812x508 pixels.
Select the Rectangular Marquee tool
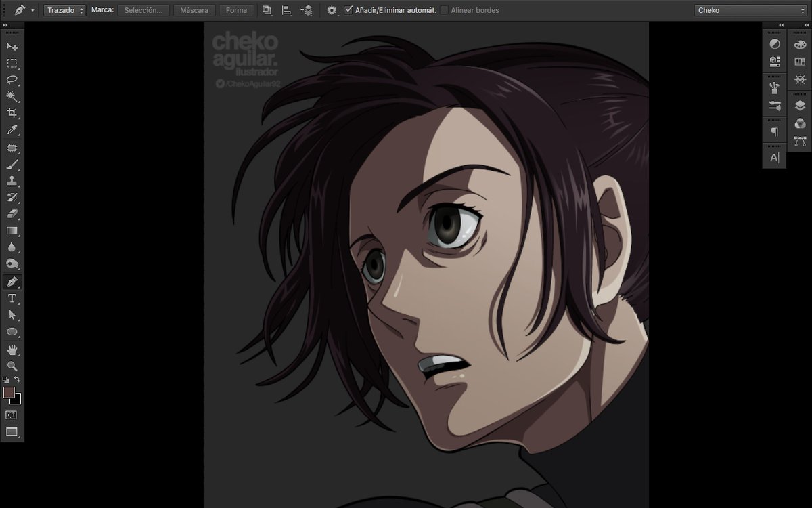click(x=12, y=63)
